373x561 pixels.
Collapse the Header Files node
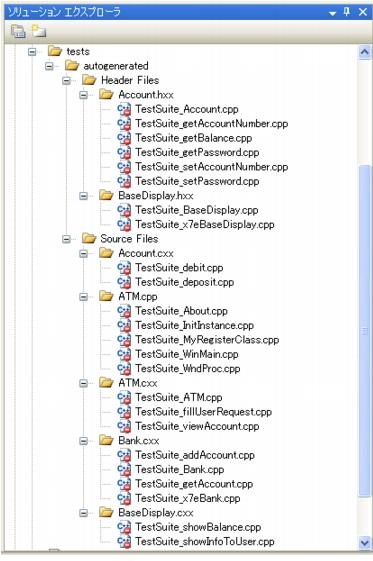click(x=67, y=81)
